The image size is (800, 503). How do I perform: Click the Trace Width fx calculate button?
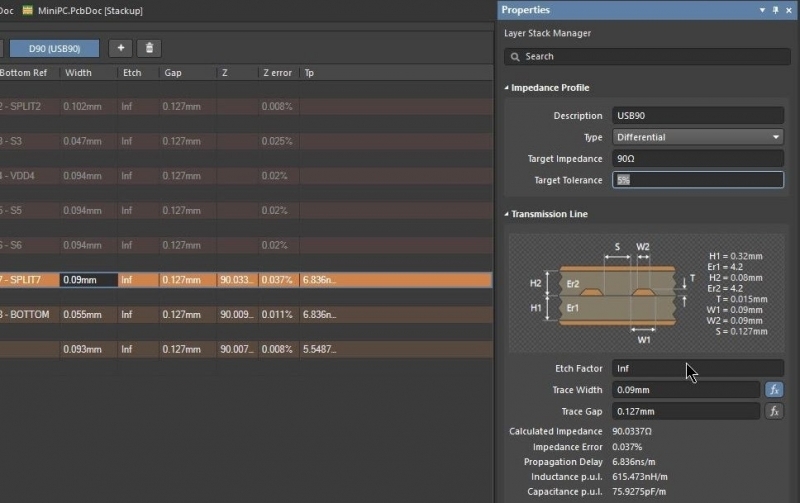click(x=773, y=390)
